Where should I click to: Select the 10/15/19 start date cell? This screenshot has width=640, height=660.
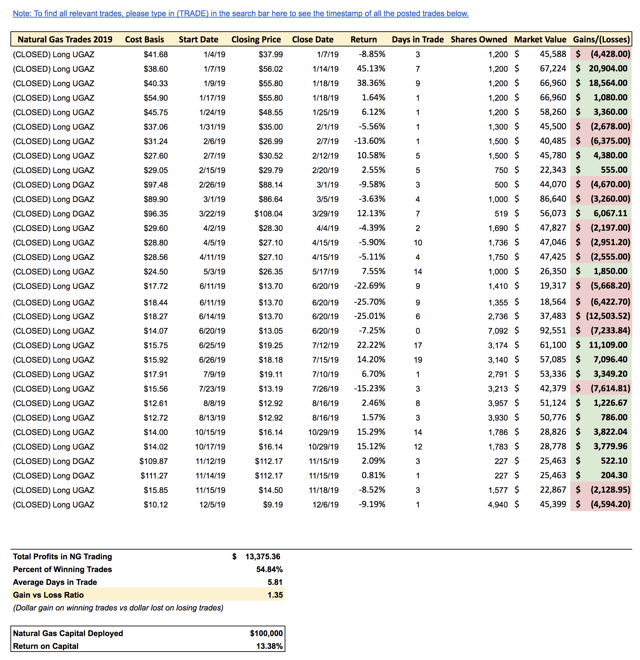click(210, 432)
